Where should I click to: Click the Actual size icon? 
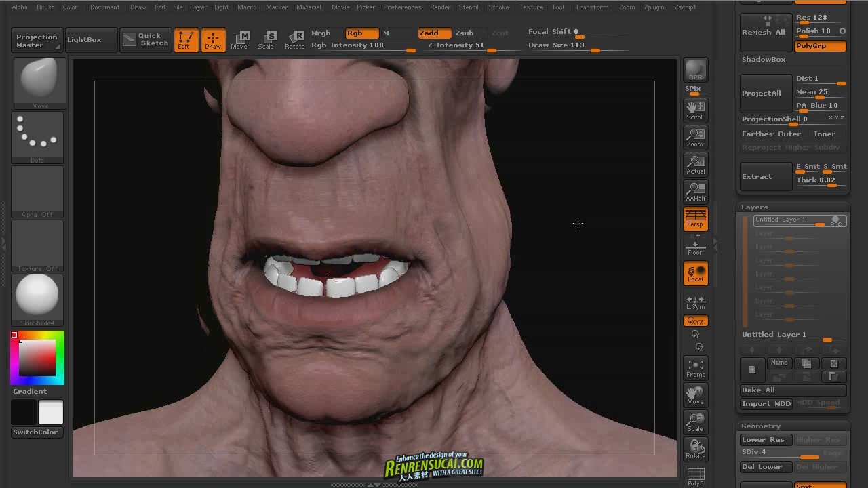(x=695, y=164)
